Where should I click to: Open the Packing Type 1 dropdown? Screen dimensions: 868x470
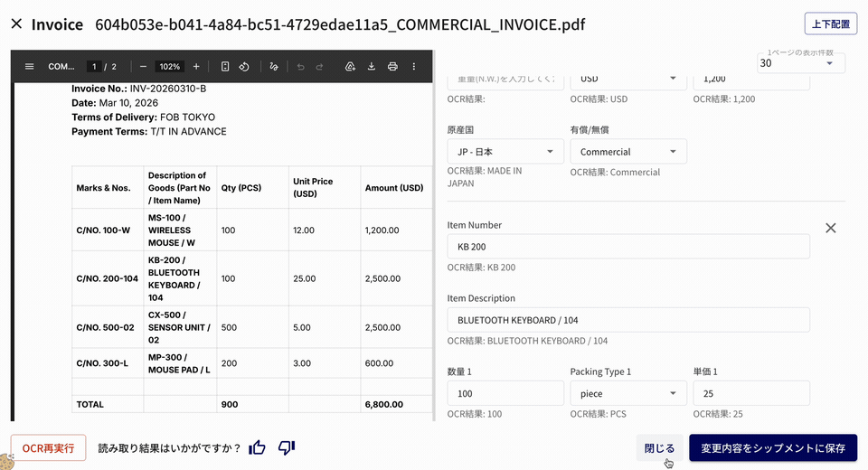627,393
